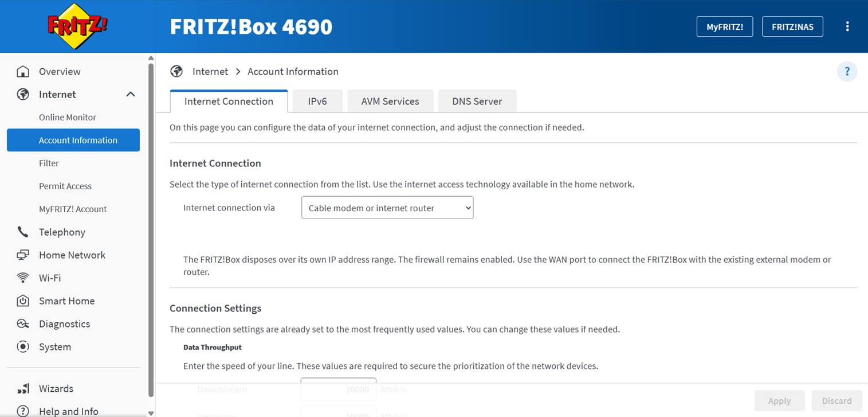The width and height of the screenshot is (868, 417).
Task: Click the System icon in sidebar
Action: tap(23, 347)
